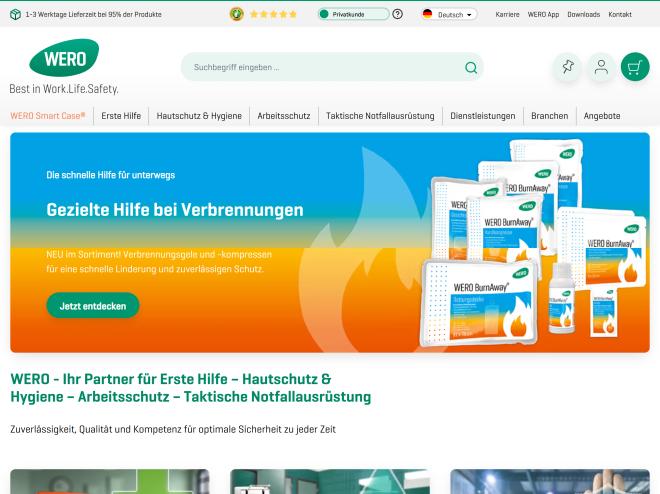The height and width of the screenshot is (494, 660).
Task: Click the Downloads link
Action: 583,14
